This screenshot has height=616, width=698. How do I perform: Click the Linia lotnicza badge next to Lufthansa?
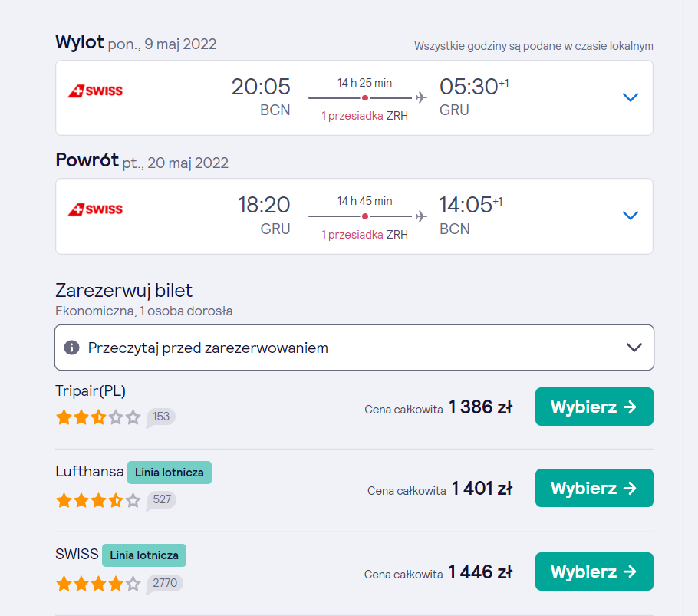point(170,473)
